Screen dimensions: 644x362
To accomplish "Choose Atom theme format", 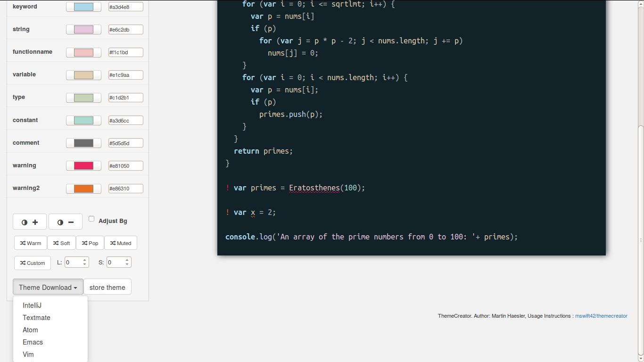I will 30,329.
